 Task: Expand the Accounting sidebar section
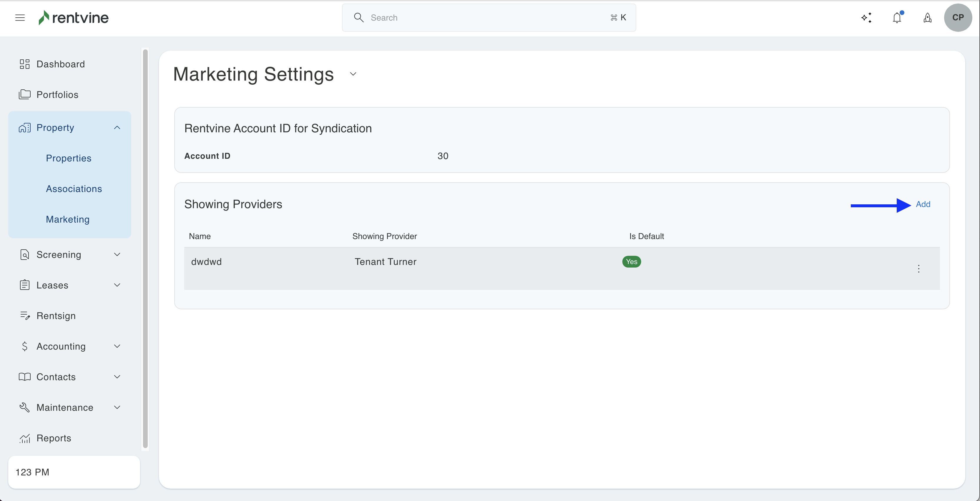click(x=117, y=346)
